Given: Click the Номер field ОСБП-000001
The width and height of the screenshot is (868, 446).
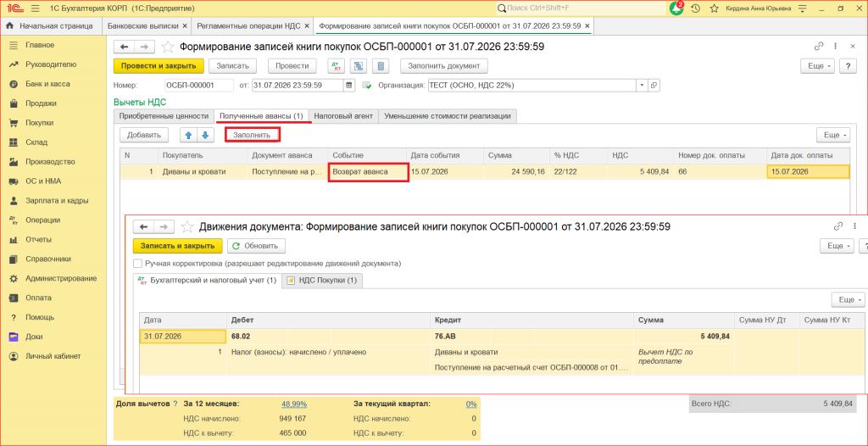Looking at the screenshot, I should (199, 86).
